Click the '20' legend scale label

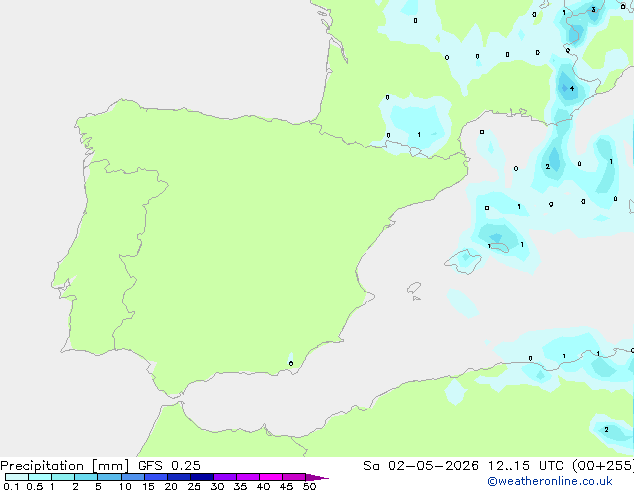pyautogui.click(x=171, y=486)
